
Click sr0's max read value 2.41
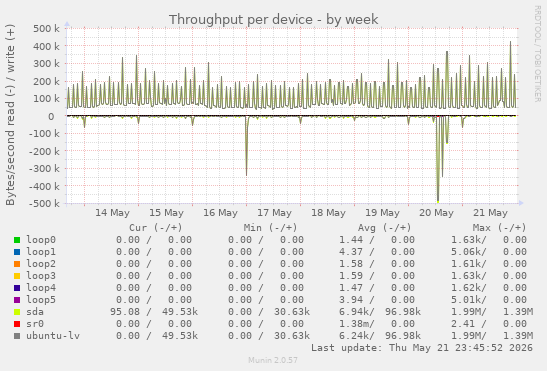point(463,324)
